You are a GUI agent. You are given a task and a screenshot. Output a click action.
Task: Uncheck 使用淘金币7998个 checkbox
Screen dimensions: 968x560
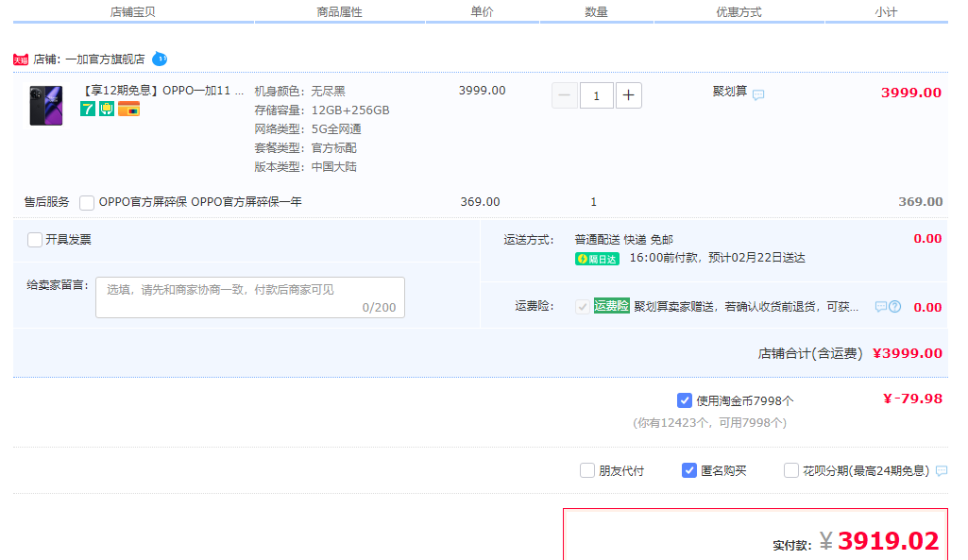point(685,400)
